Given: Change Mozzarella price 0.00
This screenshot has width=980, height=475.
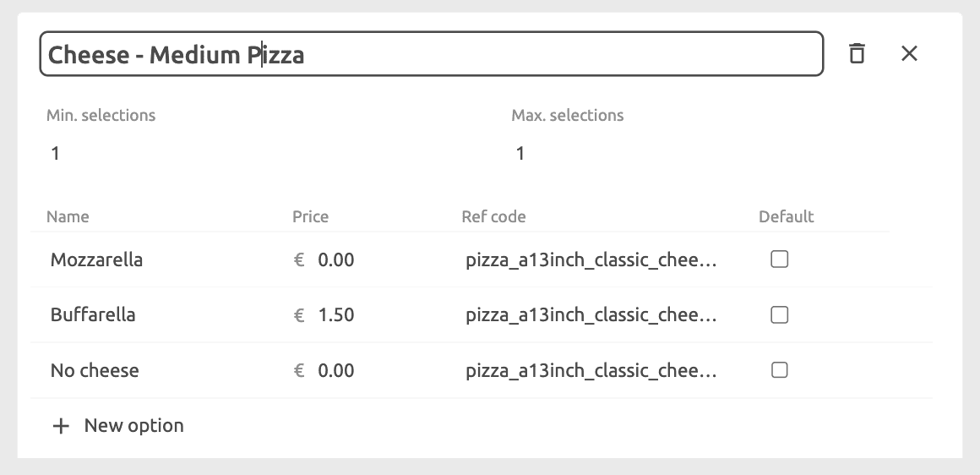Looking at the screenshot, I should 335,259.
